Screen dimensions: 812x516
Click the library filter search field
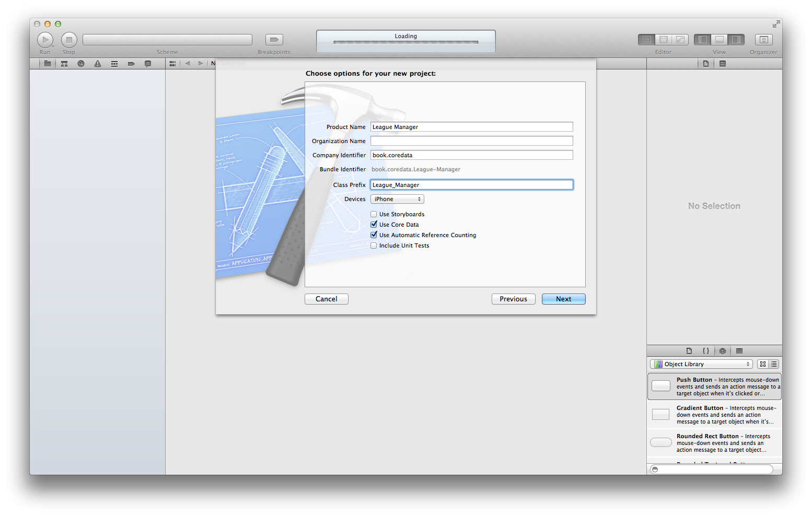[x=712, y=470]
